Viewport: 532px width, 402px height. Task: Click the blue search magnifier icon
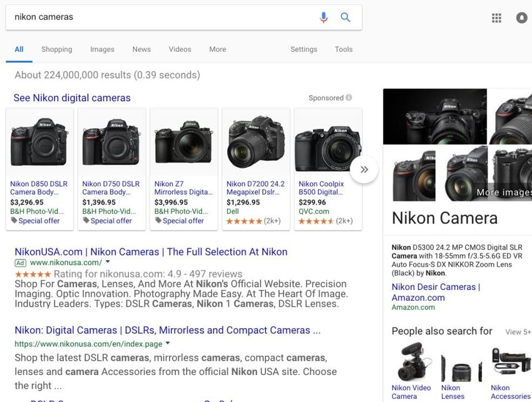[x=345, y=18]
